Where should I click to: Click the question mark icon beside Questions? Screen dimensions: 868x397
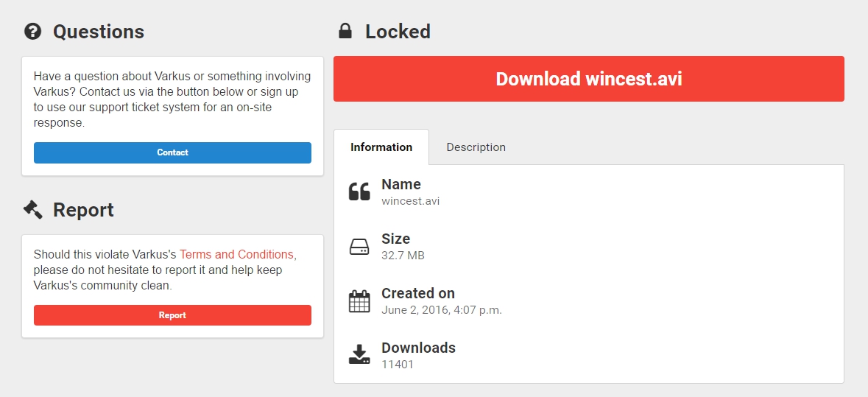(x=32, y=32)
